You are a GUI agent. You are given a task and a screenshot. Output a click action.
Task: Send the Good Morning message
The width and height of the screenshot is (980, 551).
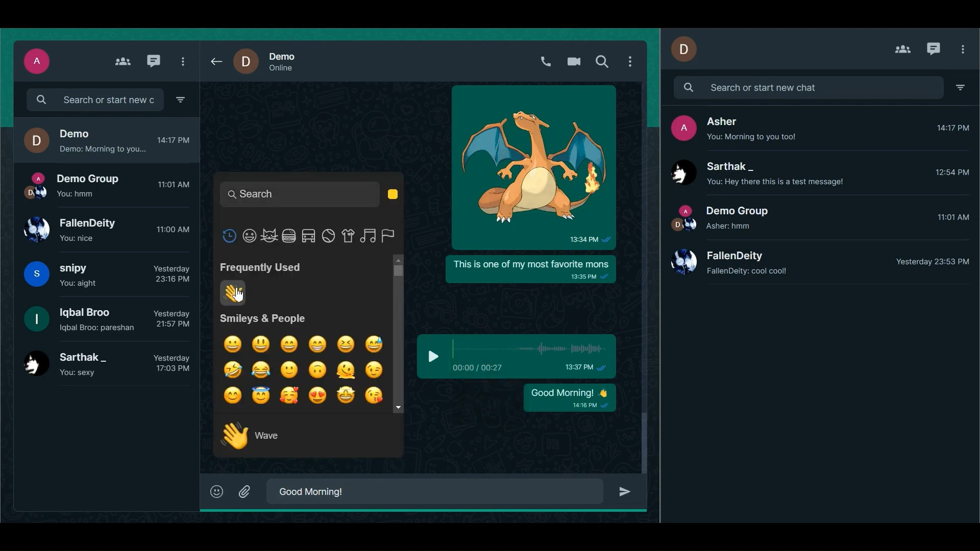(x=625, y=492)
